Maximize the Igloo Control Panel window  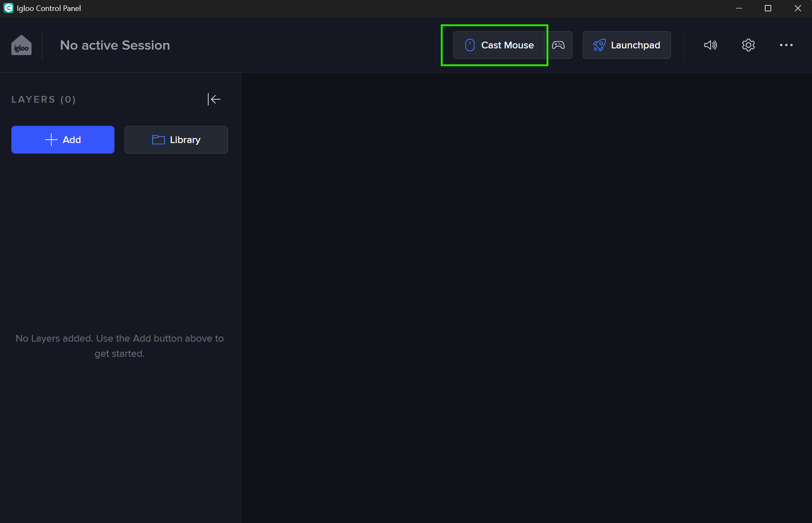tap(768, 8)
